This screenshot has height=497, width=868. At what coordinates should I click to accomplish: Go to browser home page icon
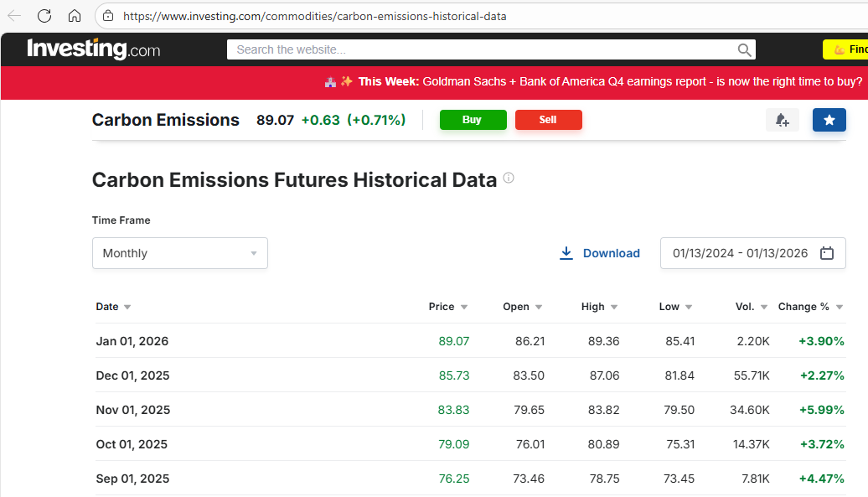click(x=75, y=16)
